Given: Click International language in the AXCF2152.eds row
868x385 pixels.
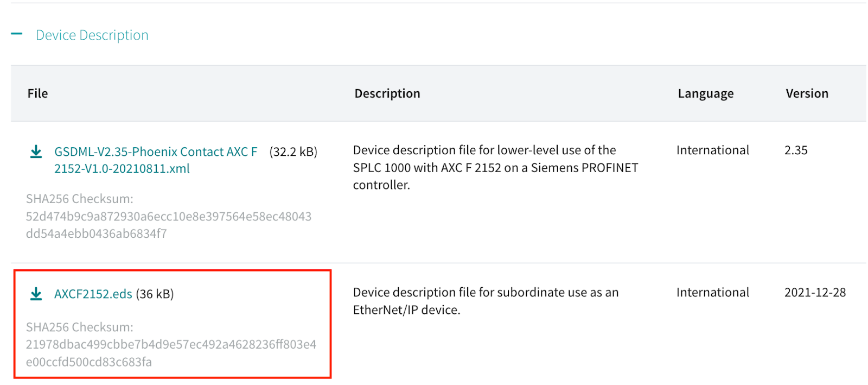Looking at the screenshot, I should coord(713,292).
